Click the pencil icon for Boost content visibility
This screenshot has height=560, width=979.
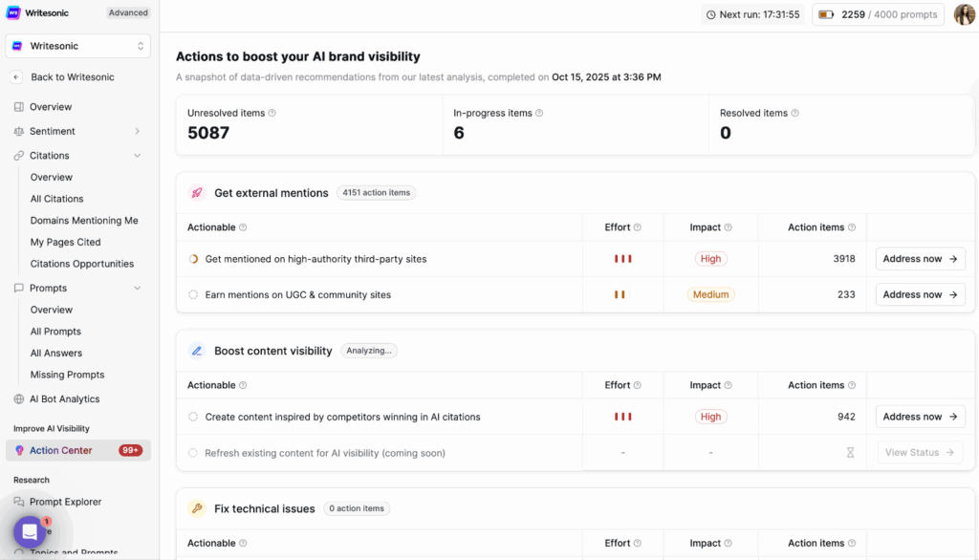pyautogui.click(x=197, y=351)
